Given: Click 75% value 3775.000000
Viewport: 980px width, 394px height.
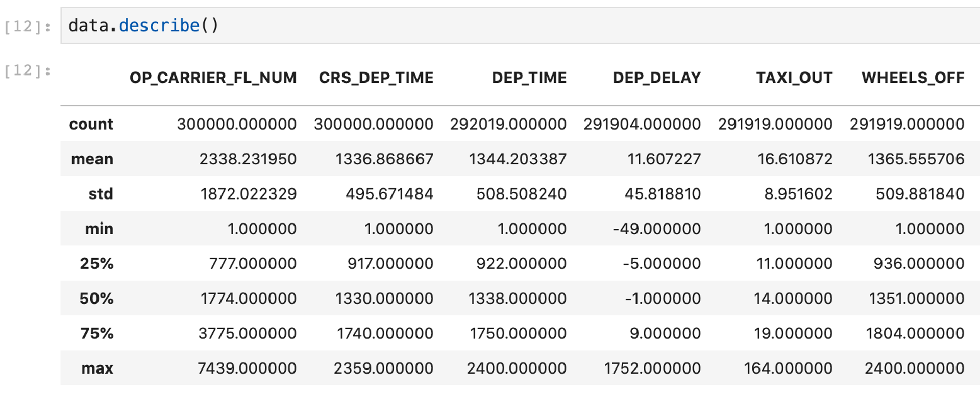Looking at the screenshot, I should (247, 333).
